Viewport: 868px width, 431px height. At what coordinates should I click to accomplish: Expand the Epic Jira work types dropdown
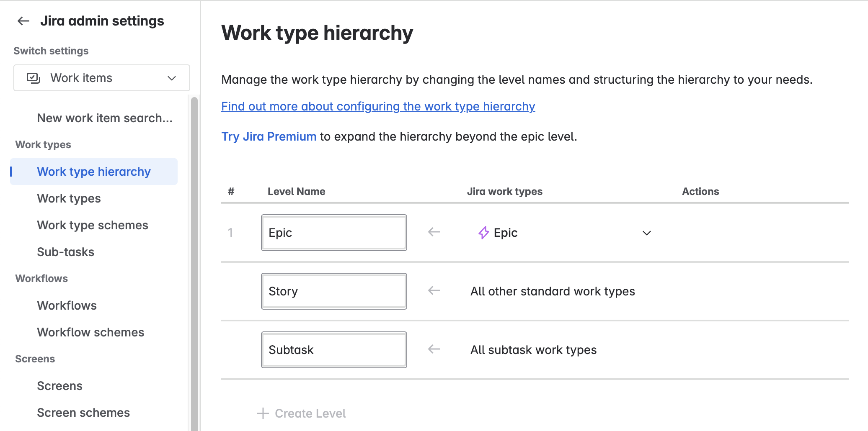646,233
